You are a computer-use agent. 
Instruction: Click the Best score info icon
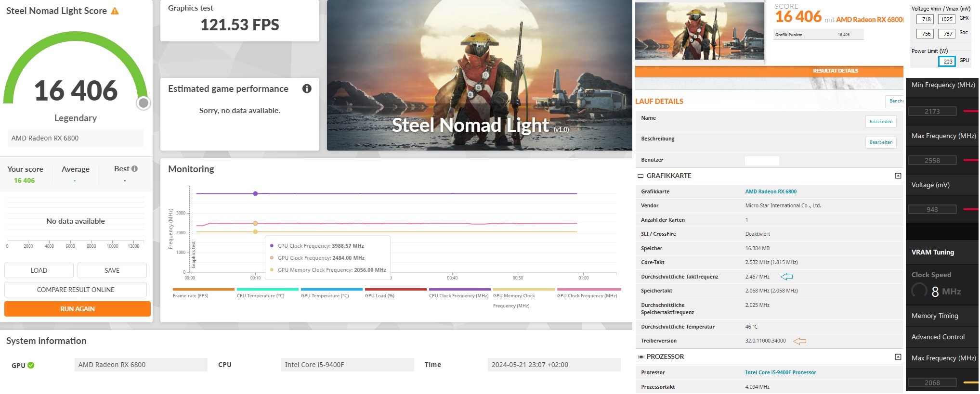(x=135, y=169)
